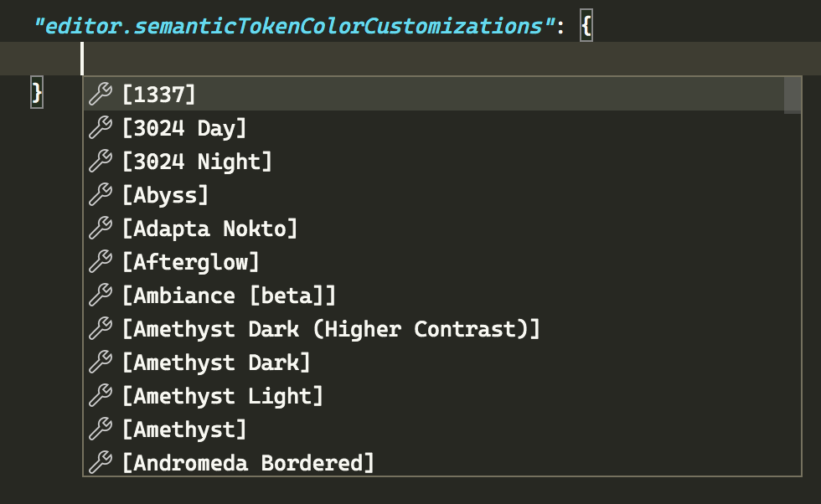Screen dimensions: 821x504
Task: Click the opening brace after the setting key
Action: click(586, 25)
